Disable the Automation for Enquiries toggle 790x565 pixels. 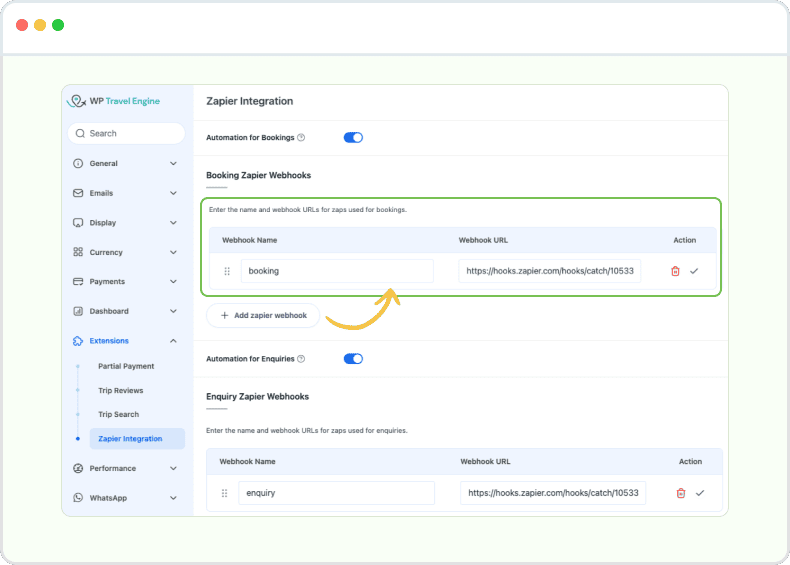(353, 359)
